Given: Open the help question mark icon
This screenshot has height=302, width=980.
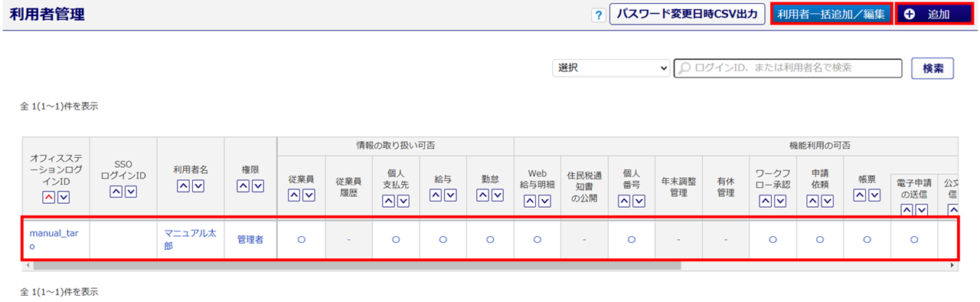Looking at the screenshot, I should pos(599,15).
